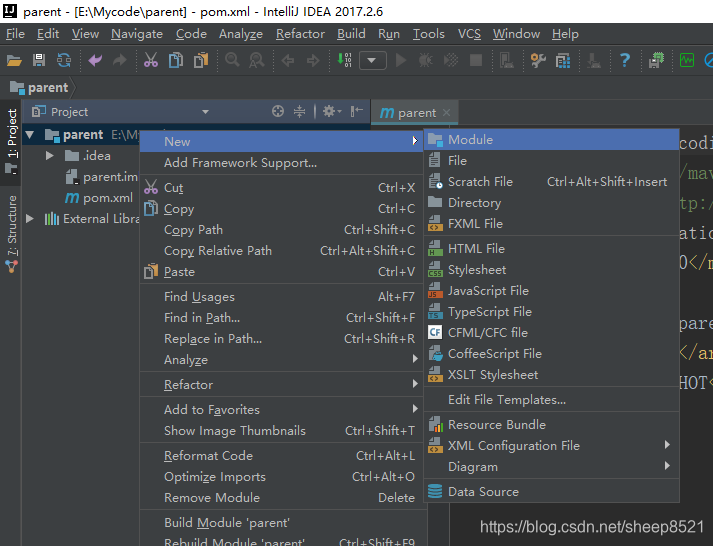Click the Help question mark icon

(x=625, y=60)
